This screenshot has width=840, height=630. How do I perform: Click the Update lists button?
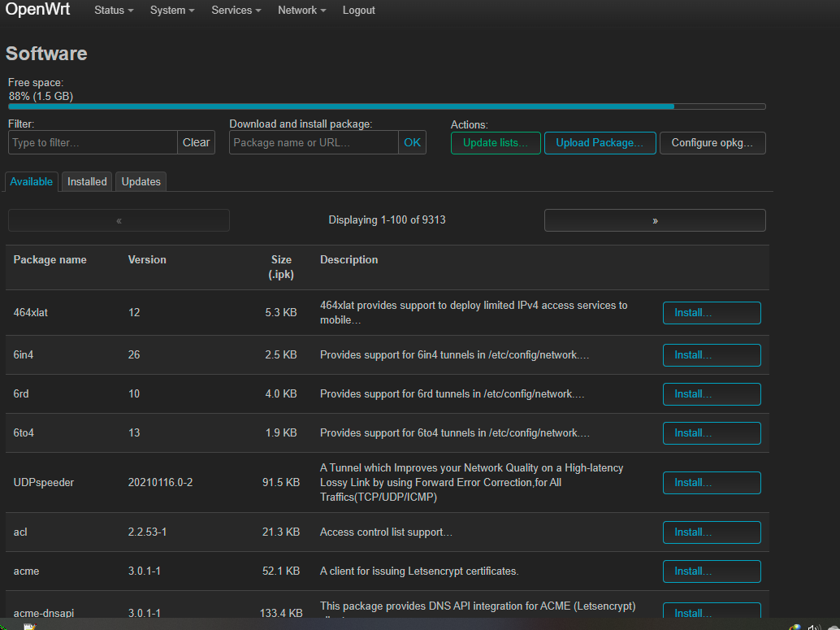pyautogui.click(x=495, y=143)
